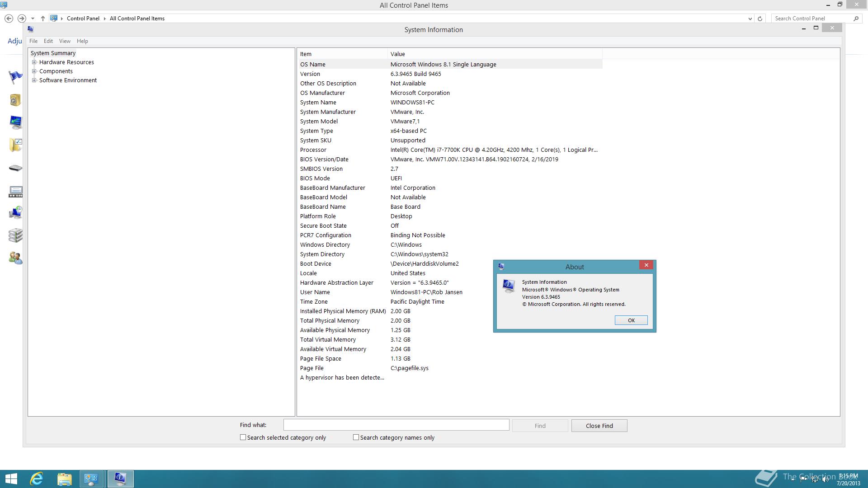Click the Action Center flag icon
Image resolution: width=868 pixels, height=488 pixels.
(15, 77)
